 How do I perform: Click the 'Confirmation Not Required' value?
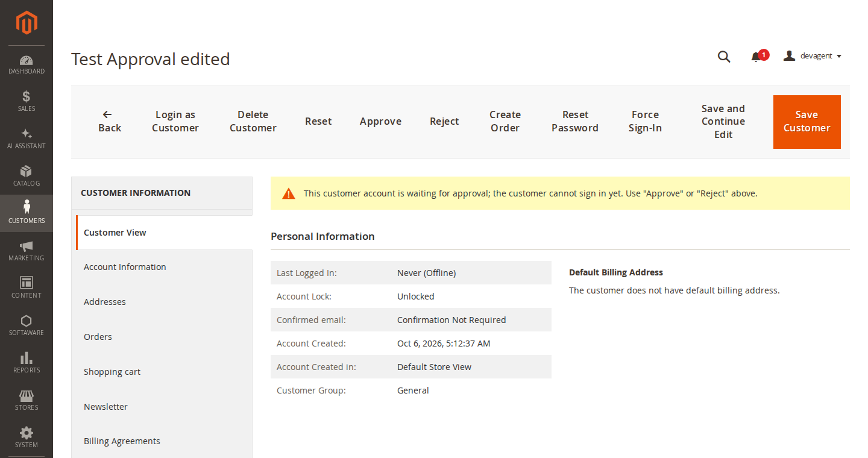(x=451, y=320)
